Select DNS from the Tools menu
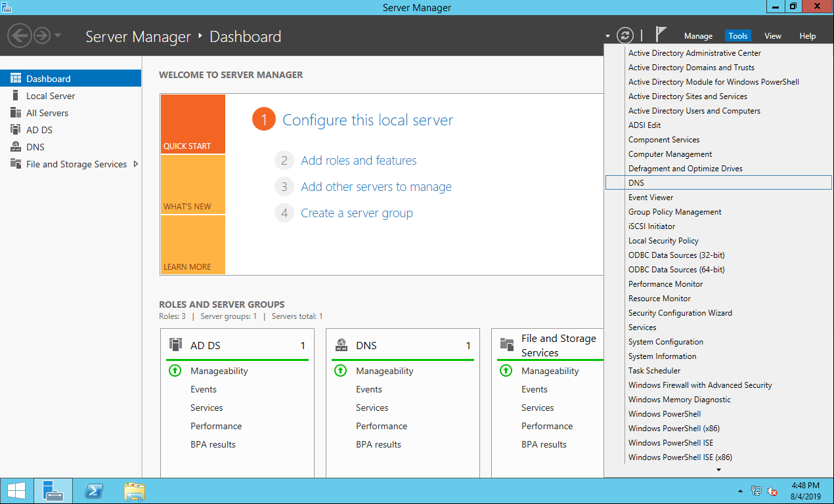834x504 pixels. [x=636, y=183]
